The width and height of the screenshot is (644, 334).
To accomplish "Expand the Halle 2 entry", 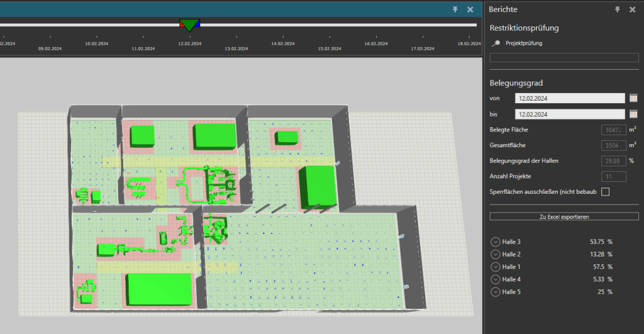I will (494, 254).
